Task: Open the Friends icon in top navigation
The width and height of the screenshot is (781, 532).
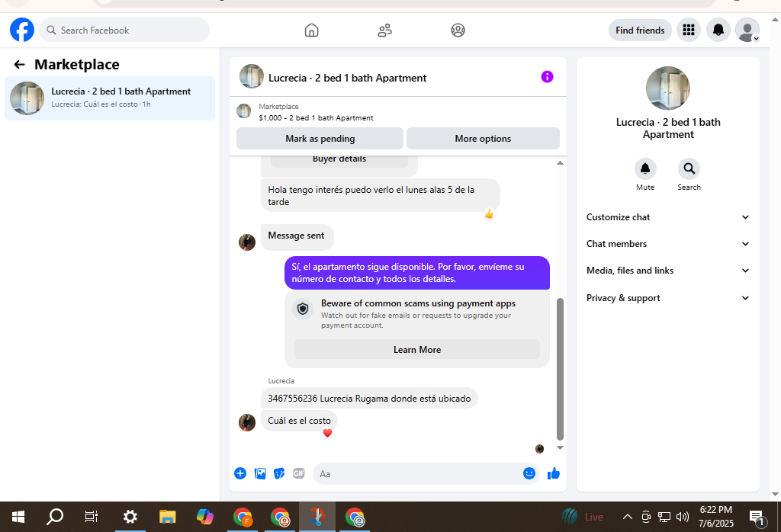Action: pos(384,30)
